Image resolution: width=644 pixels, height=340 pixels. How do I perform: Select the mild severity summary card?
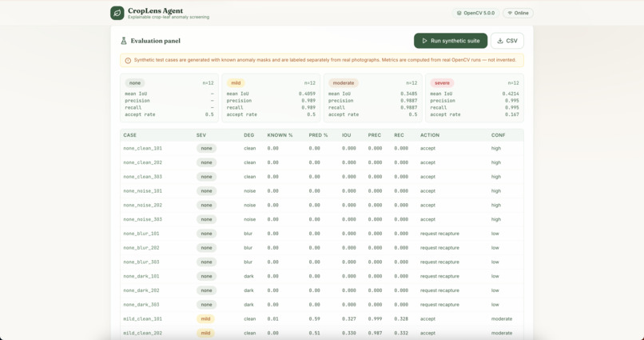tap(271, 98)
